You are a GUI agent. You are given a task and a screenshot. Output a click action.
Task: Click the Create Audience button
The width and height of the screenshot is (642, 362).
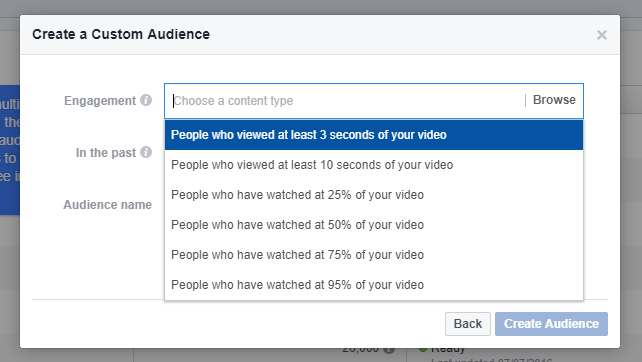[x=551, y=324]
